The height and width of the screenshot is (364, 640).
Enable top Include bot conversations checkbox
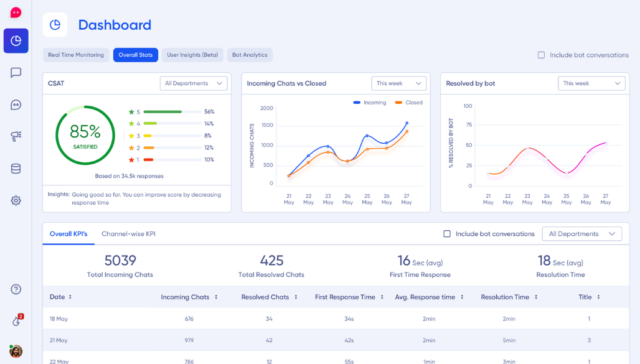click(x=541, y=55)
